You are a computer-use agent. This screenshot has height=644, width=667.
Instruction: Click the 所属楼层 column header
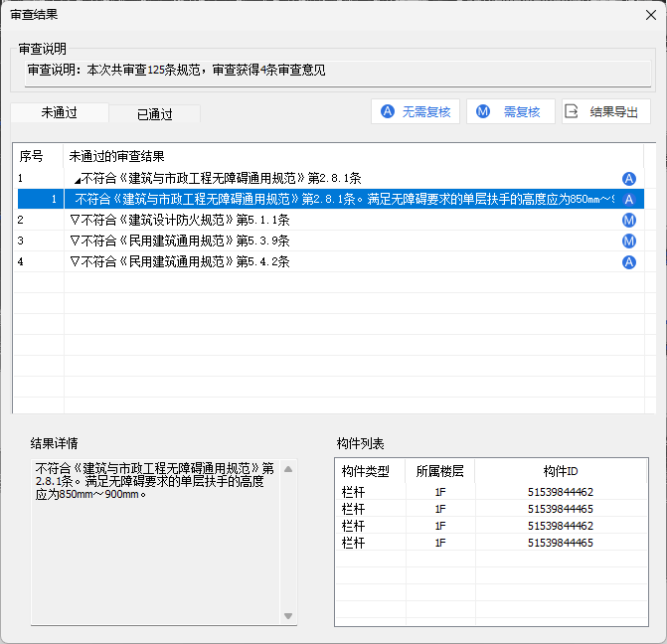(439, 471)
